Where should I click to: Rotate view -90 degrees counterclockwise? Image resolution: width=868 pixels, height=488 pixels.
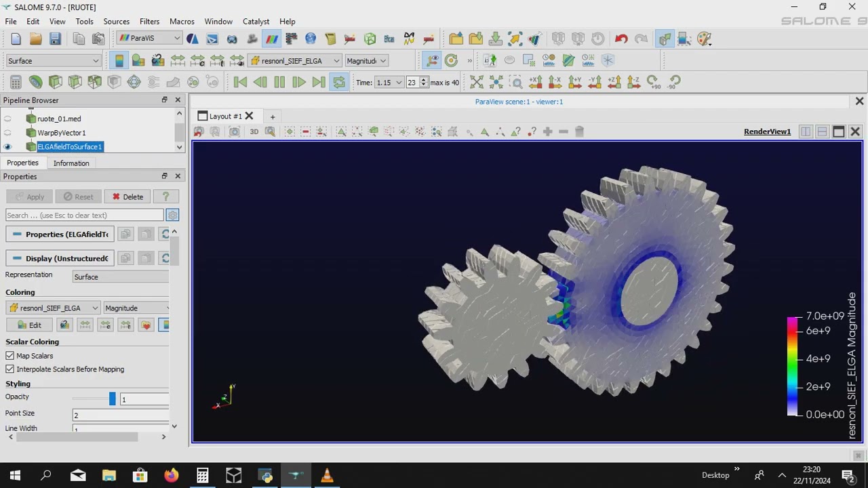[x=673, y=82]
